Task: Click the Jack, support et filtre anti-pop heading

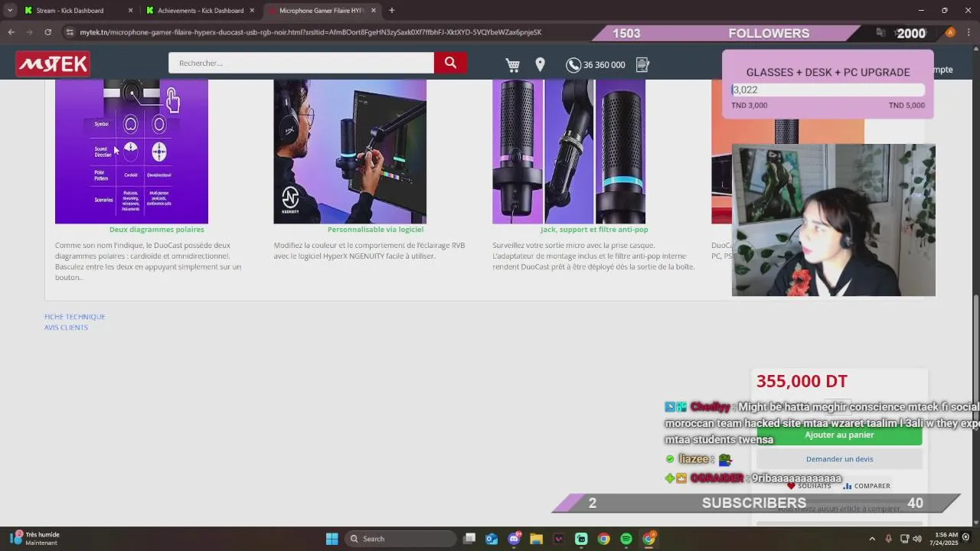Action: [x=594, y=230]
